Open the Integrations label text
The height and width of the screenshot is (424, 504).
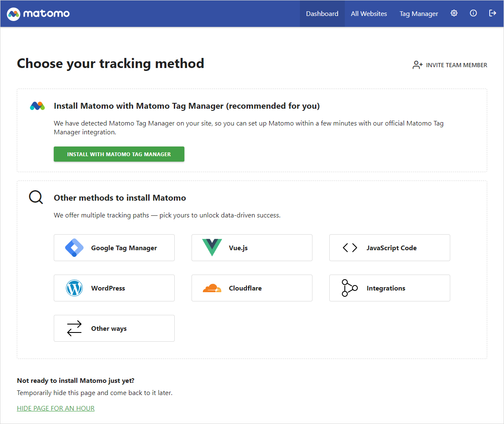point(386,288)
